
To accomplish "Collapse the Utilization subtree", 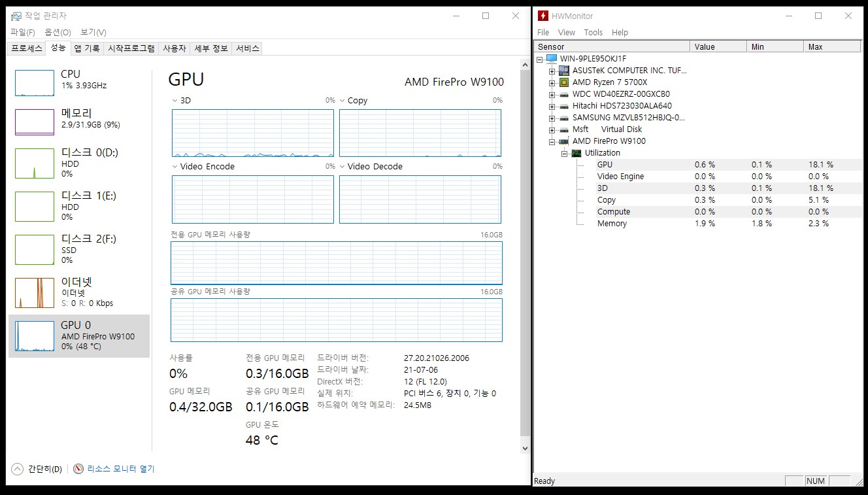I will coord(564,153).
